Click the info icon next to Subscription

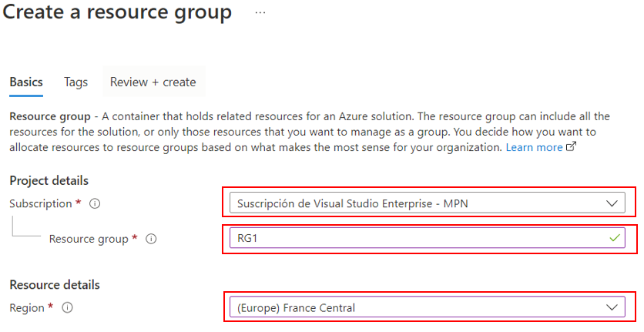pos(94,204)
